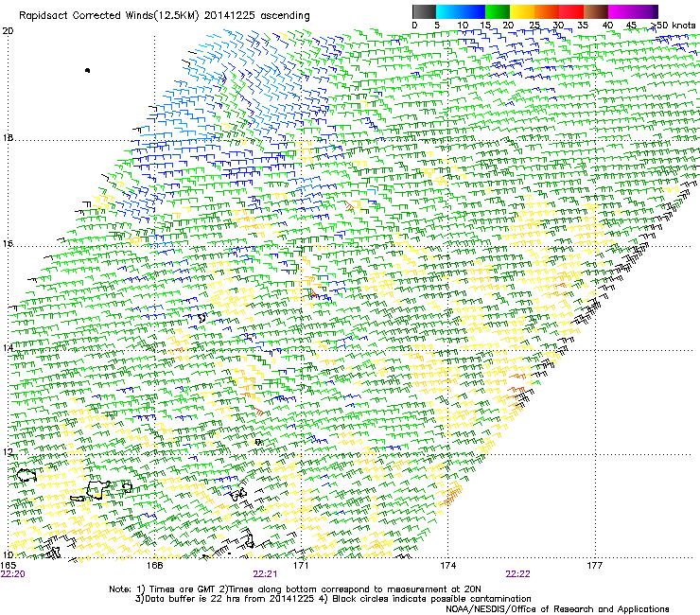700x615 pixels.
Task: Select the blue 10–15 knots legend segment
Action: [473, 11]
